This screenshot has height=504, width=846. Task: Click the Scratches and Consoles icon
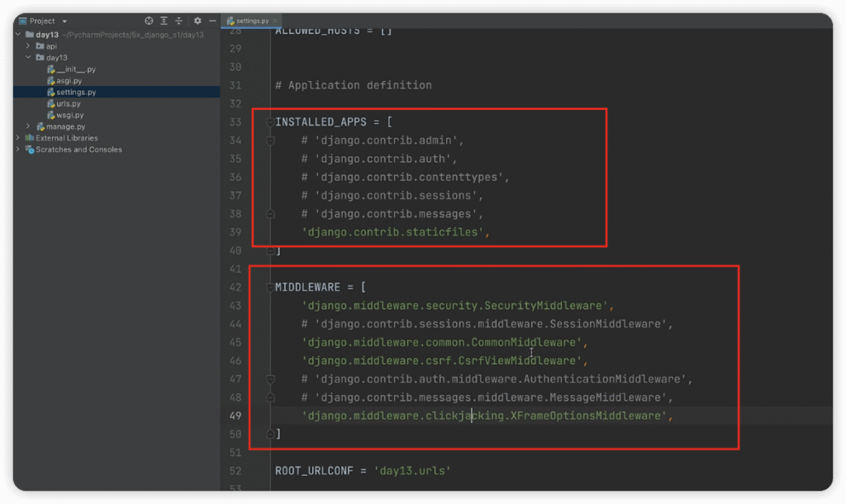29,150
